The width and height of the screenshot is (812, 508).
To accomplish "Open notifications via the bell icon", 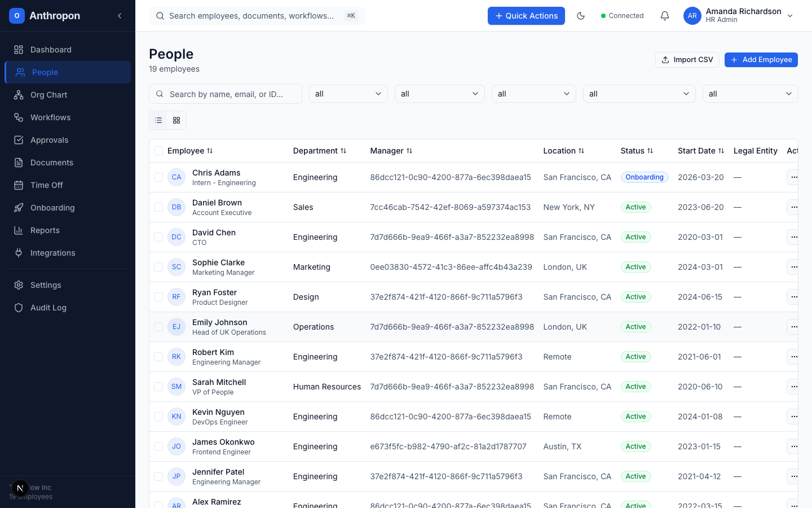I will 665,16.
